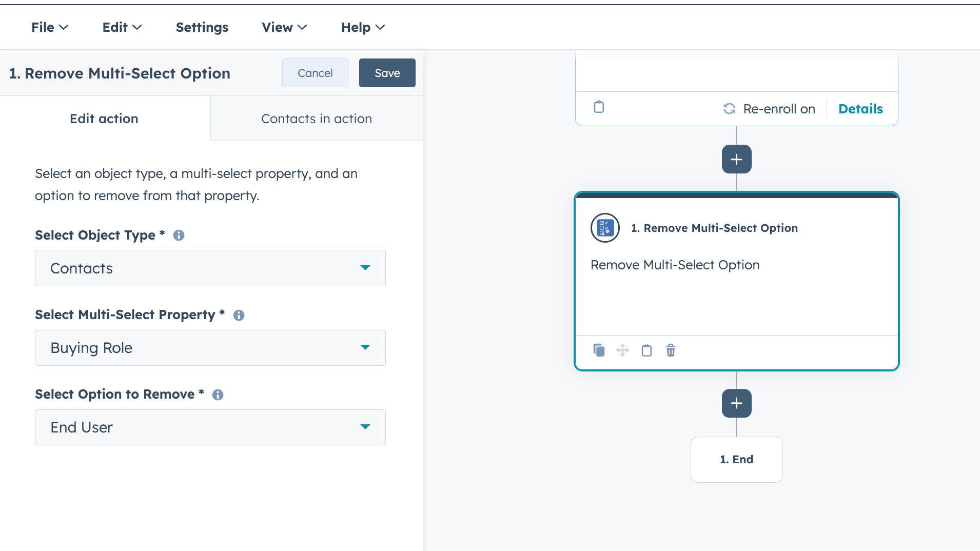
Task: Click the re-enroll refresh icon
Action: pos(730,109)
